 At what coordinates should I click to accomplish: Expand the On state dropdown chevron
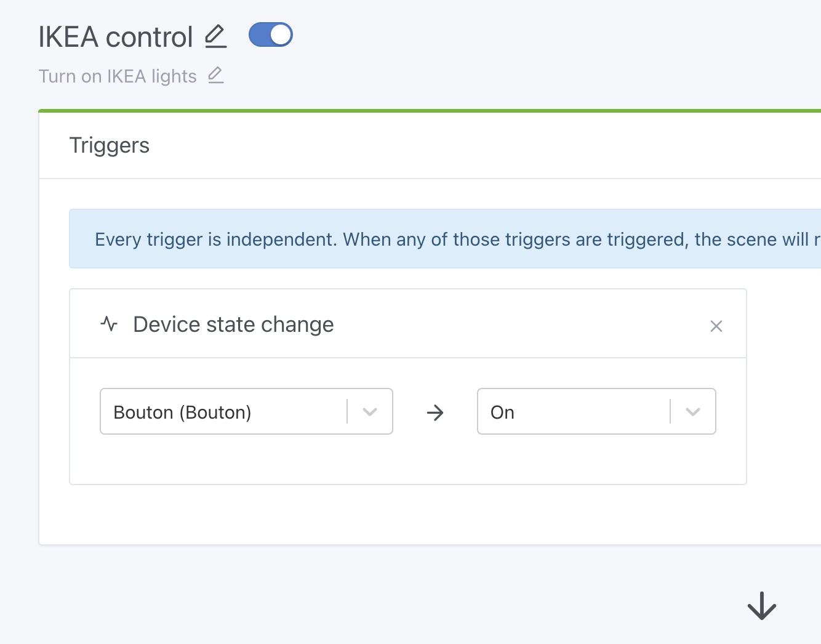click(693, 412)
